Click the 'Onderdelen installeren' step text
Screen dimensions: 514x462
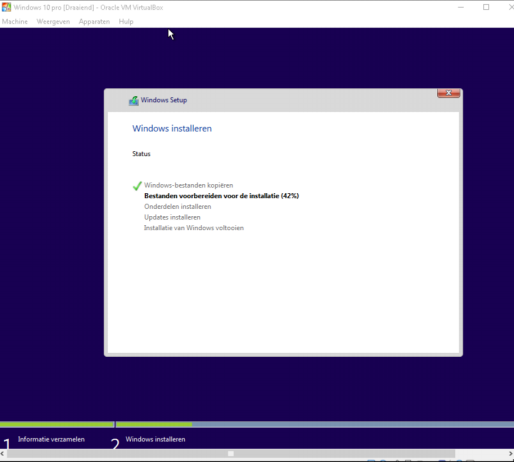[x=178, y=207]
